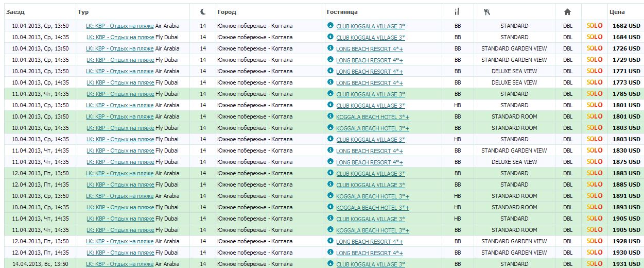Click date cell in the 1785 USD row
This screenshot has width=644, height=268.
pyautogui.click(x=40, y=94)
